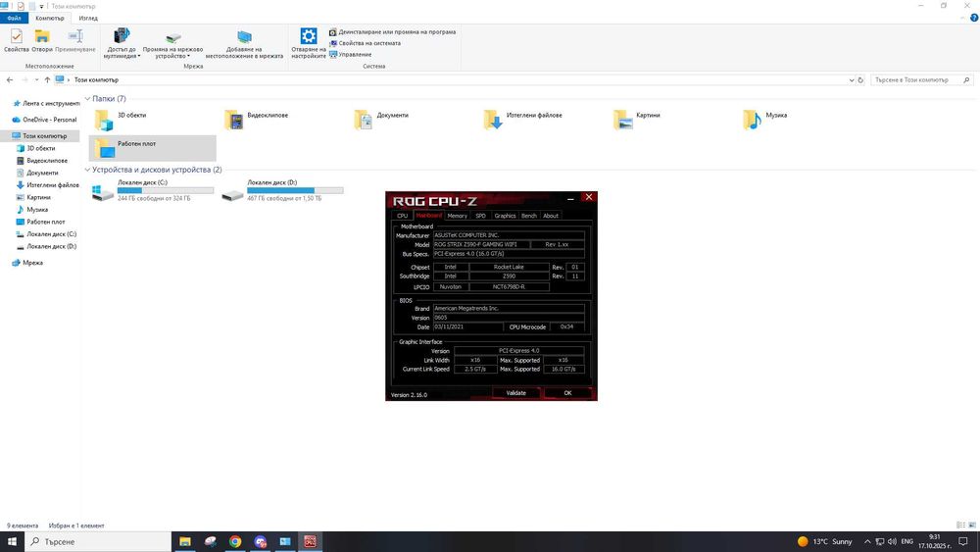Screen dimensions: 980x552
Task: Click Uninstall or change a program
Action: pyautogui.click(x=393, y=32)
